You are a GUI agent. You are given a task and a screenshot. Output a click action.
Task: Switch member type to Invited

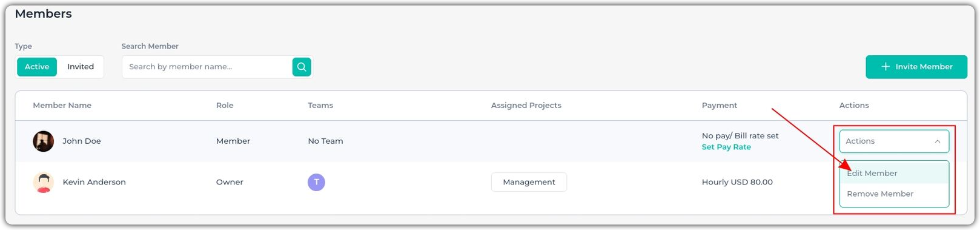click(x=81, y=67)
